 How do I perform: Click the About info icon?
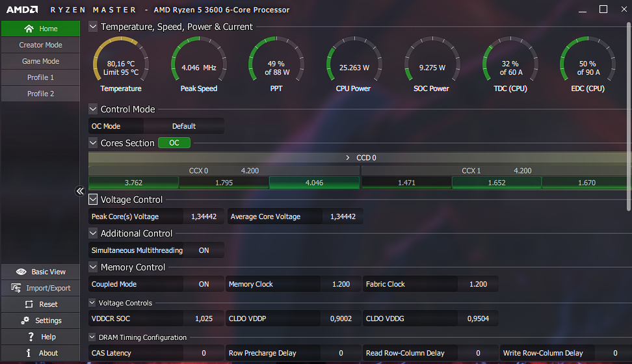(x=28, y=353)
